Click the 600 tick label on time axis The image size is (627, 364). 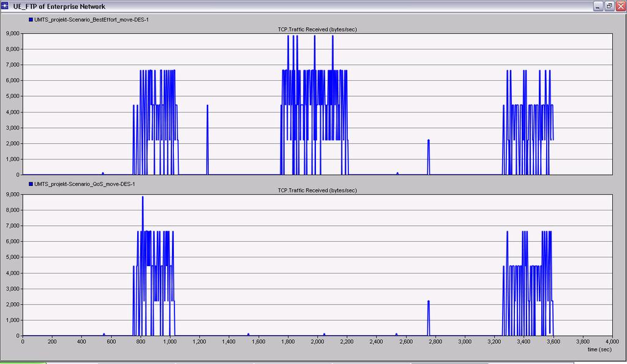coord(111,341)
